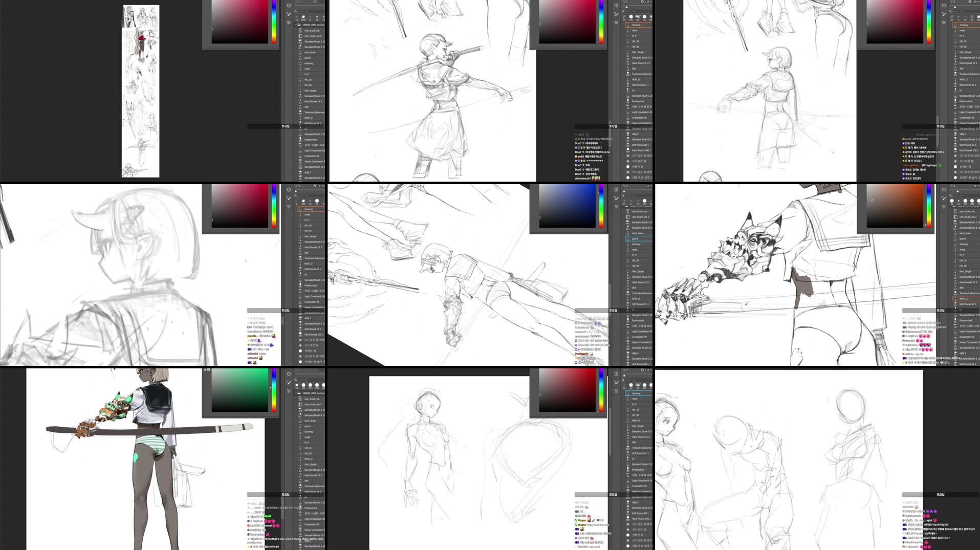Select the "hard_draw" brush preset
Image resolution: width=980 pixels, height=550 pixels.
[x=309, y=52]
